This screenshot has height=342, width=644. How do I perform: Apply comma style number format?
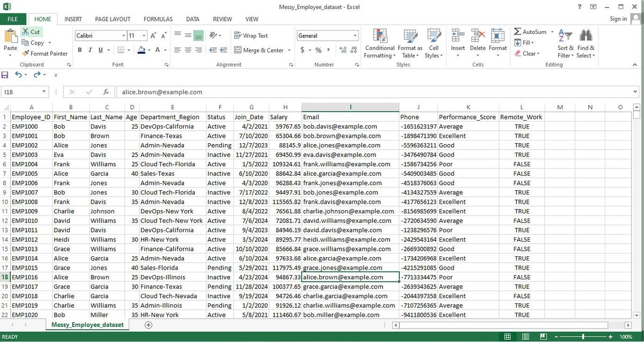click(x=328, y=50)
